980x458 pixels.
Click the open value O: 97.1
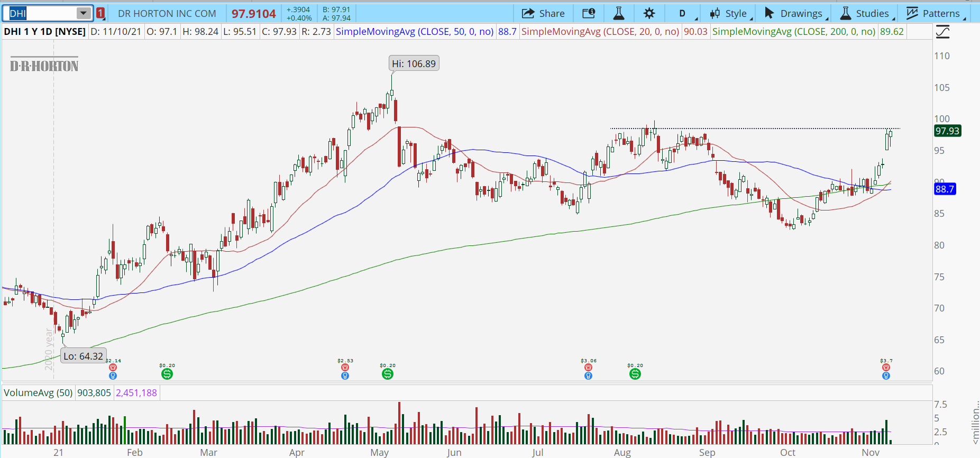point(162,32)
